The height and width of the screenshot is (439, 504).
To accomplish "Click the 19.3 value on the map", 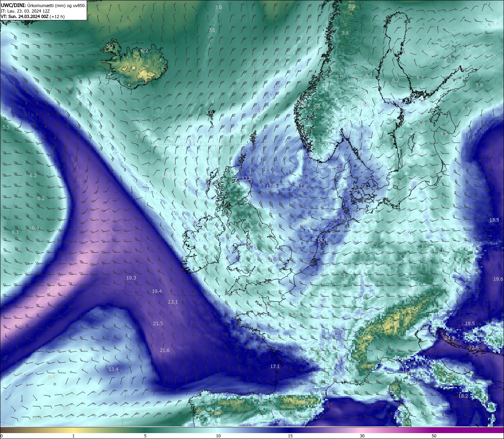I will pos(131,278).
